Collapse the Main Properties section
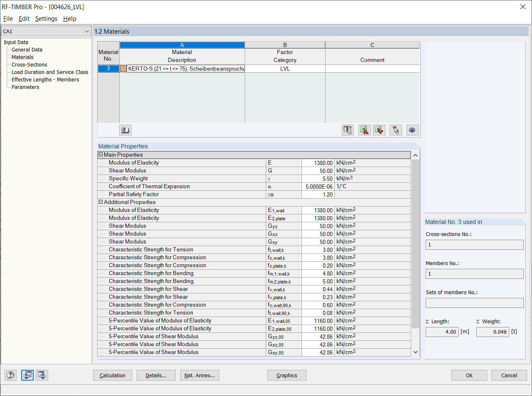Image resolution: width=532 pixels, height=396 pixels. tap(100, 155)
